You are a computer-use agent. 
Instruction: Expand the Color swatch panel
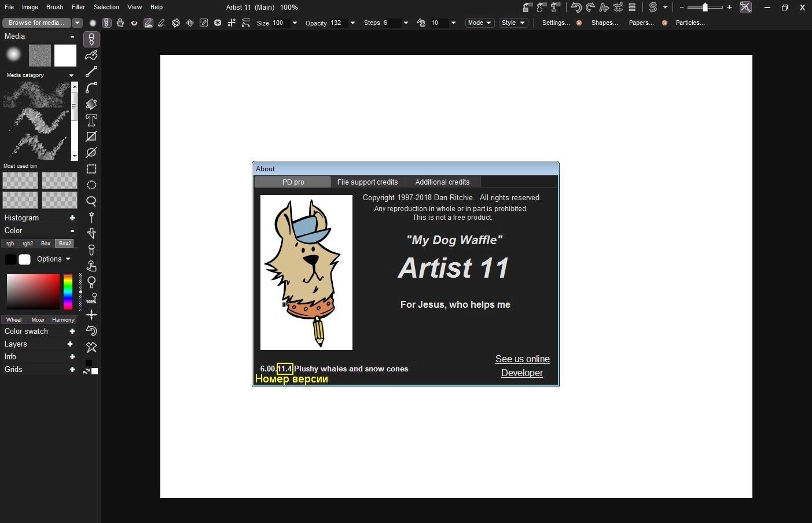click(x=72, y=332)
